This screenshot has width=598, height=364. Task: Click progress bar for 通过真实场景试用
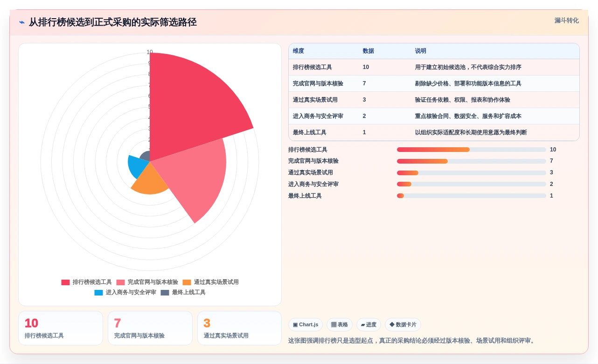tap(472, 173)
